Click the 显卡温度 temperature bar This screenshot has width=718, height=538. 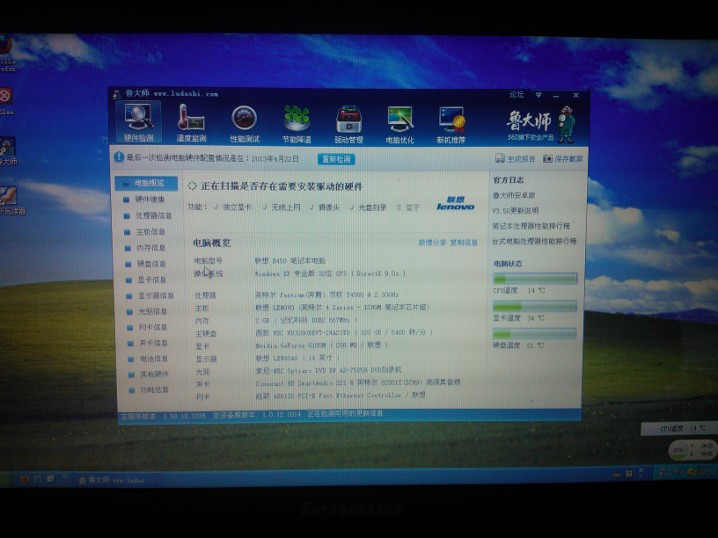534,306
